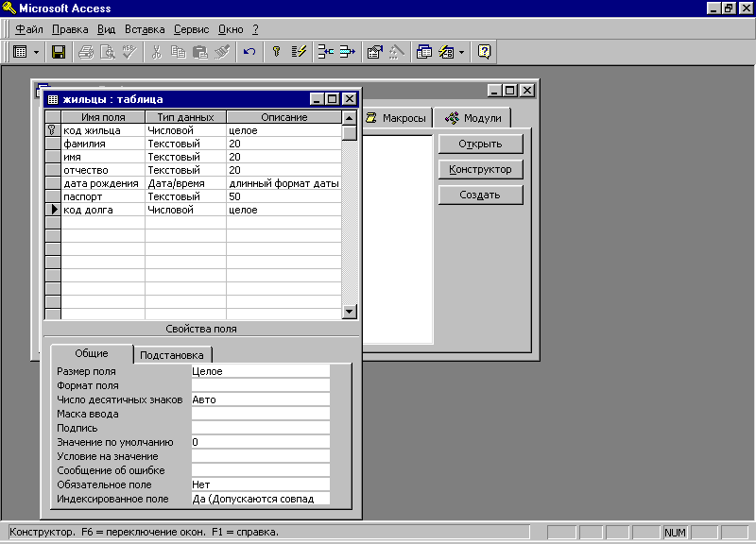Open the Правка menu
The width and height of the screenshot is (756, 544).
(70, 29)
